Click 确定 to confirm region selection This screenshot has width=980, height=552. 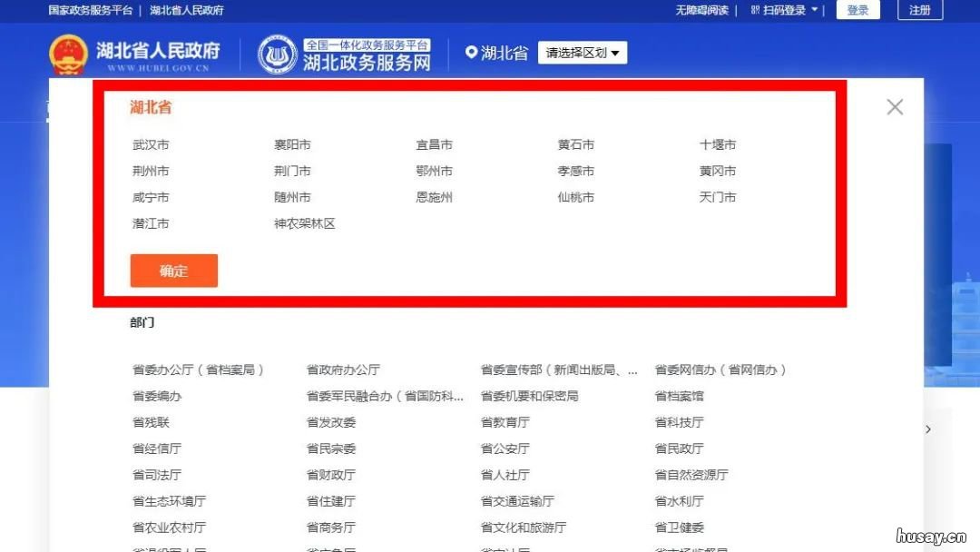tap(173, 270)
